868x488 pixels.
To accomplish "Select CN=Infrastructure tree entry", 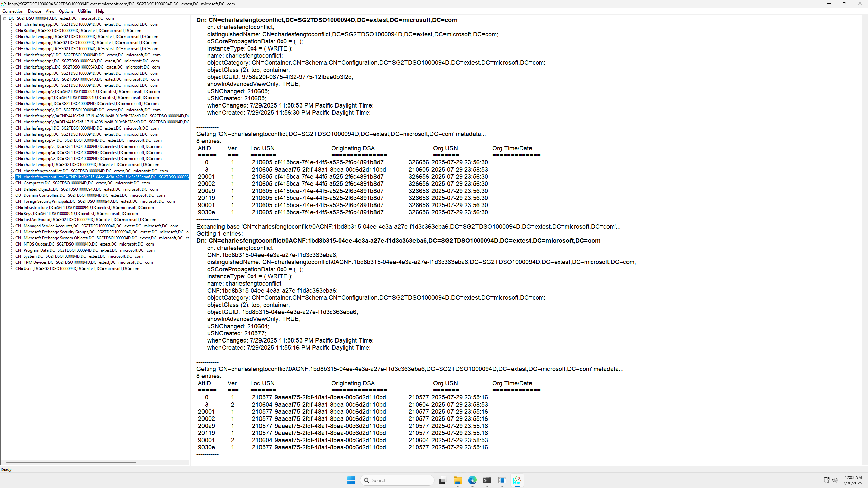I will [x=84, y=208].
